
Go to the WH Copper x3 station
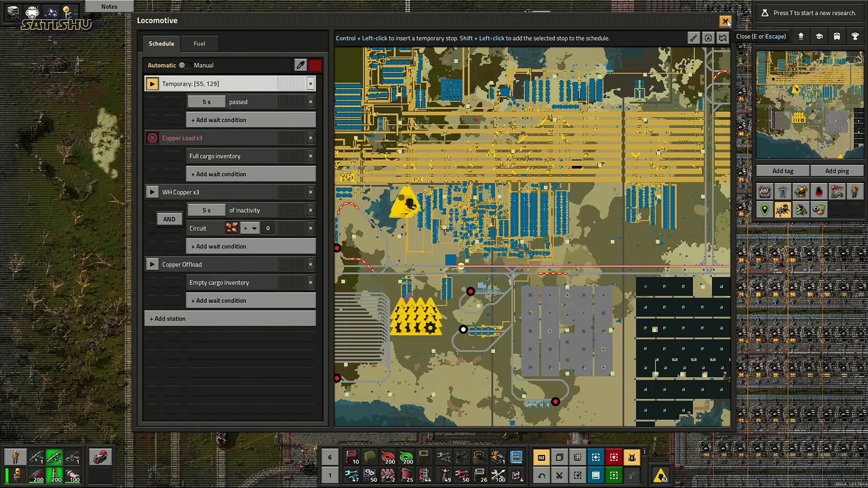(152, 192)
